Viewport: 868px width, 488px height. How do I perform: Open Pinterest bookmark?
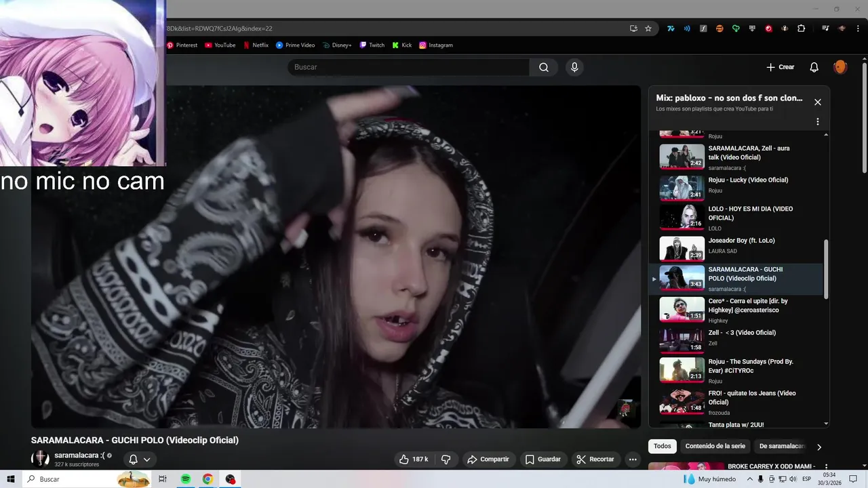(x=182, y=45)
